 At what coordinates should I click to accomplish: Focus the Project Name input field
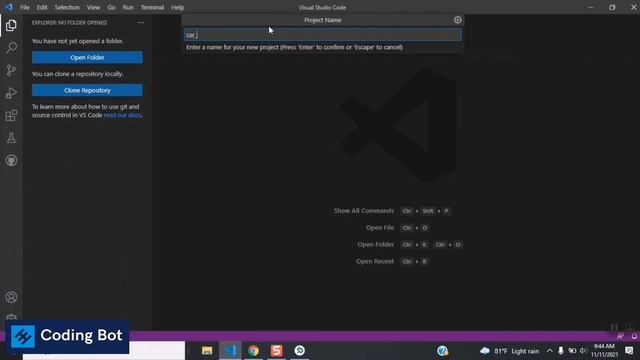point(322,35)
